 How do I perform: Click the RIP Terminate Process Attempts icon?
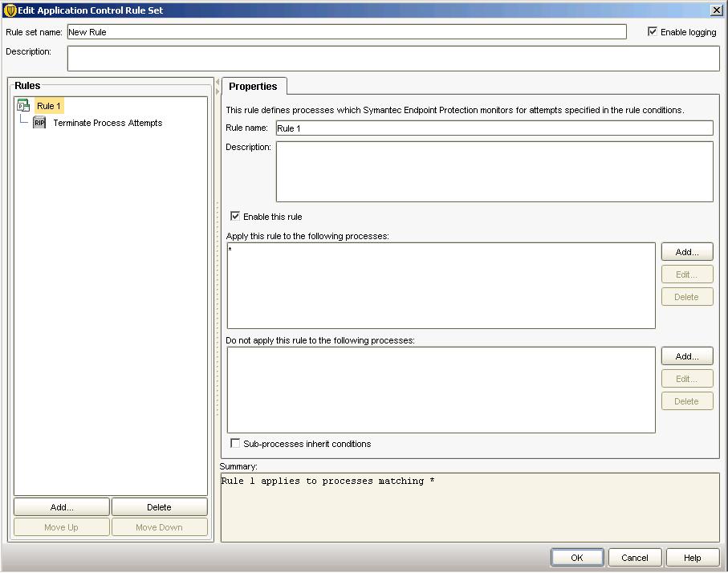(x=39, y=123)
